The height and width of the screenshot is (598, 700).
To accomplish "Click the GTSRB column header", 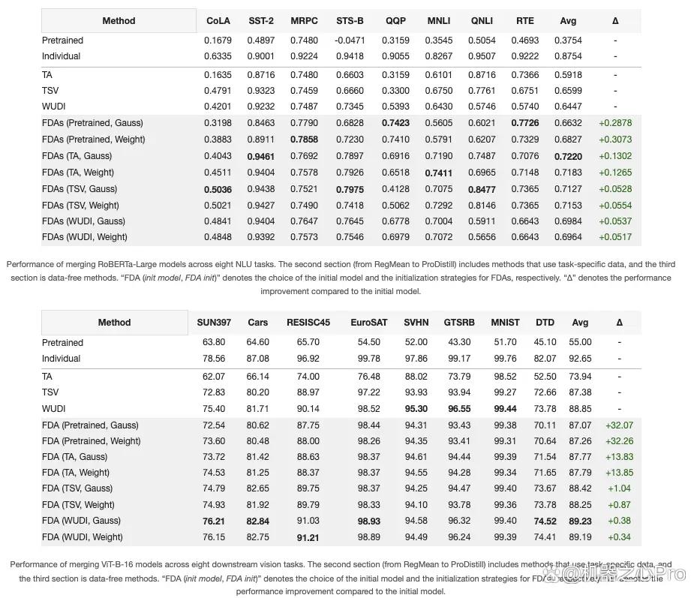I will 459,323.
